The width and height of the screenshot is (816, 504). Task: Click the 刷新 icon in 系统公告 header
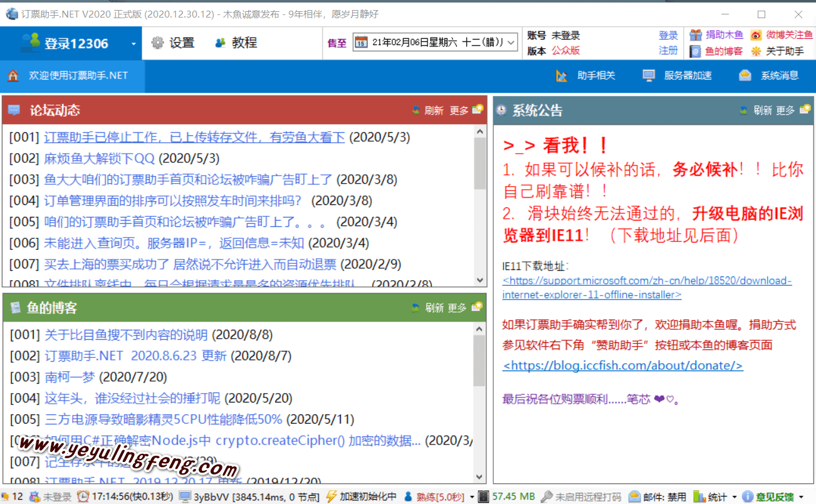[744, 110]
